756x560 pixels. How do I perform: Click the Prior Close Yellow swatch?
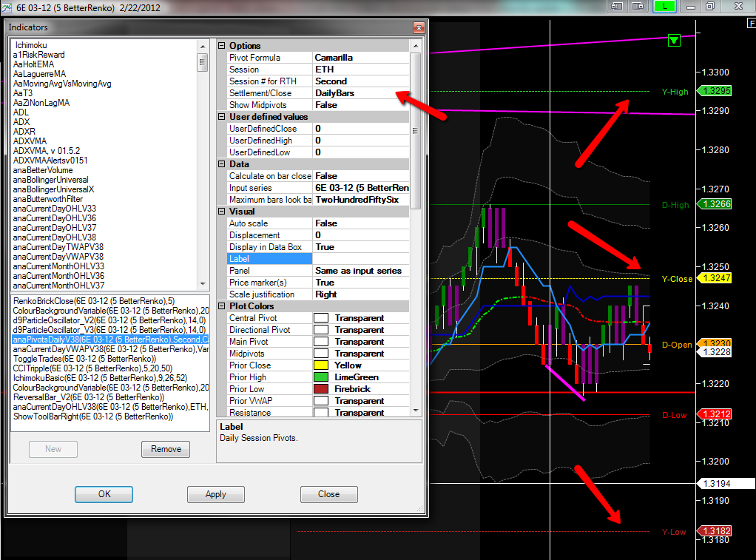pos(321,365)
